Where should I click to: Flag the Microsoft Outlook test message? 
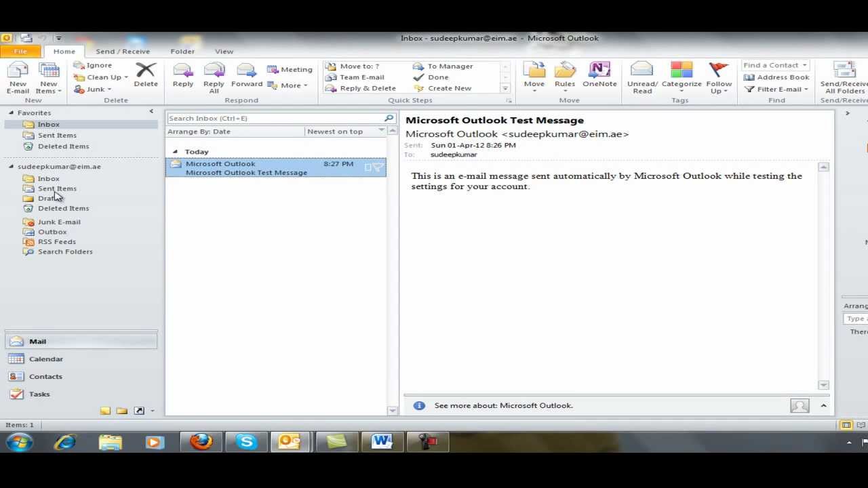[x=378, y=167]
